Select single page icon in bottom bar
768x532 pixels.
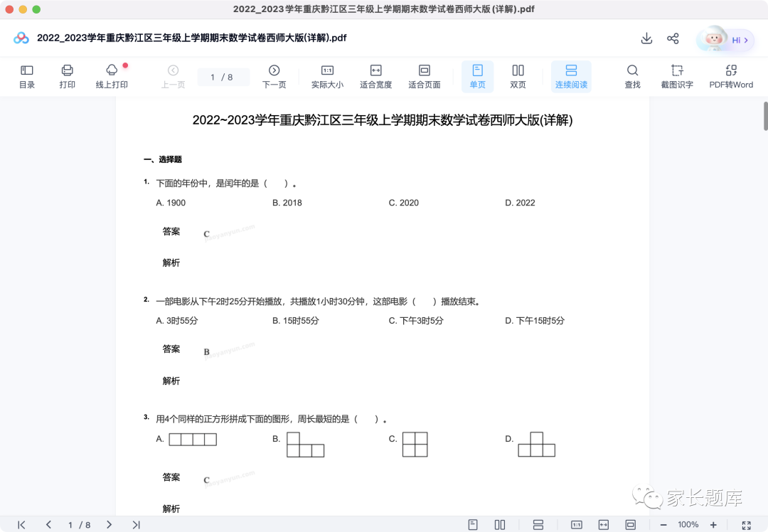tap(473, 525)
